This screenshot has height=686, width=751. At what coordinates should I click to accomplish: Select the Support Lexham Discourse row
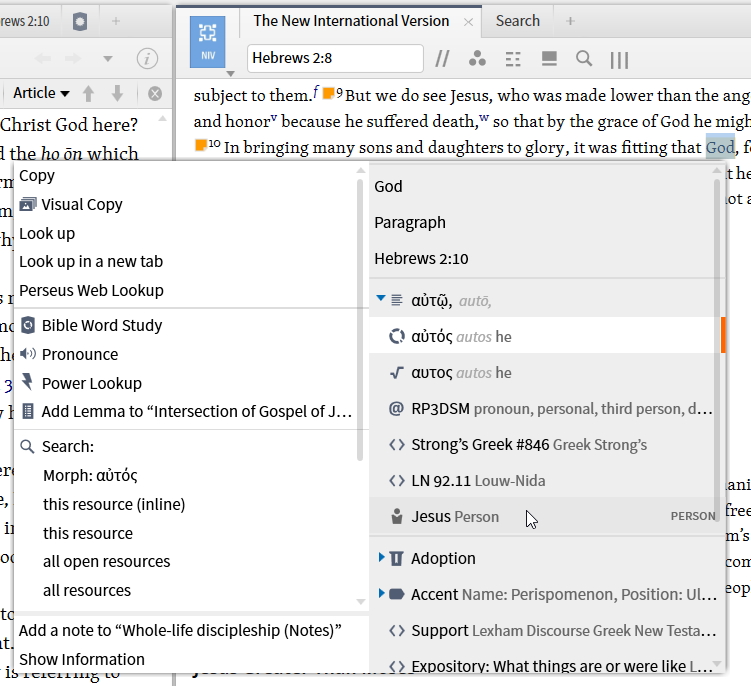[x=544, y=630]
